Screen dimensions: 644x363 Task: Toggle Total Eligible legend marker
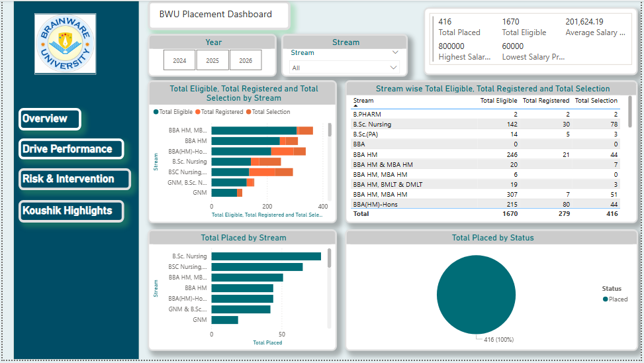click(156, 112)
